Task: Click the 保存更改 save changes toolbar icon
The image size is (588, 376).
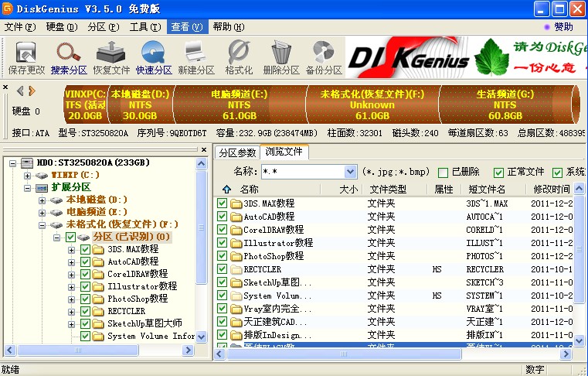Action: click(25, 58)
